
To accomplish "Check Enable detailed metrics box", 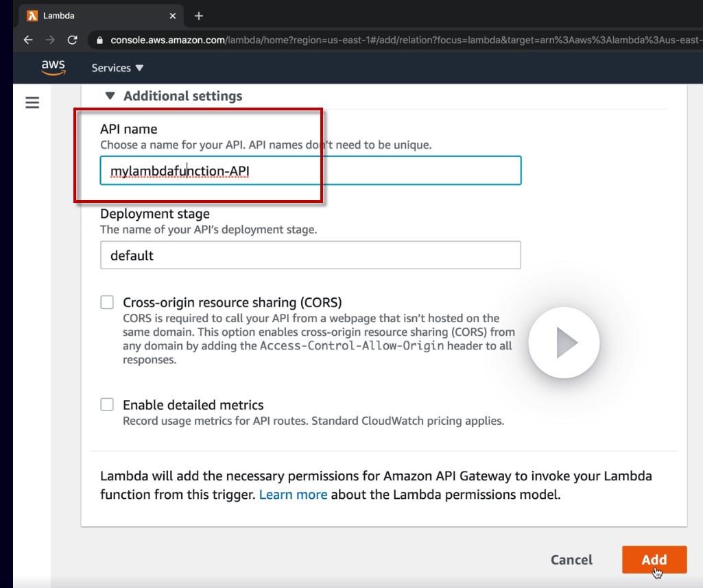I will click(107, 404).
